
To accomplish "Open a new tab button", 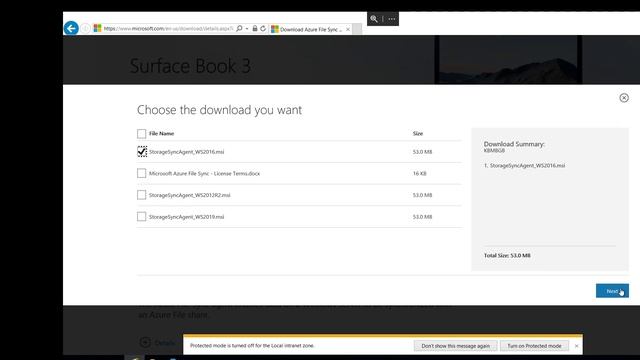I will pyautogui.click(x=357, y=29).
